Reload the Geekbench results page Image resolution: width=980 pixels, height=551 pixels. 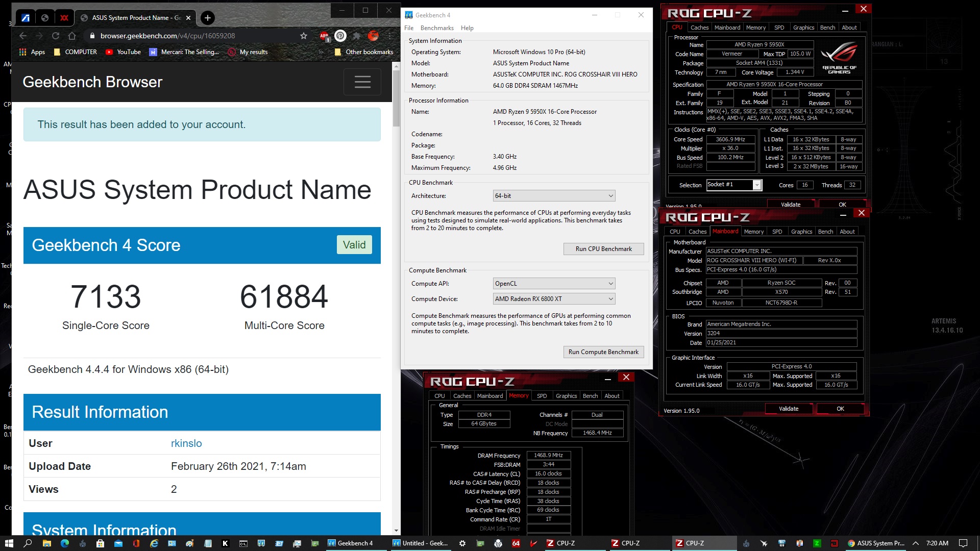point(56,36)
